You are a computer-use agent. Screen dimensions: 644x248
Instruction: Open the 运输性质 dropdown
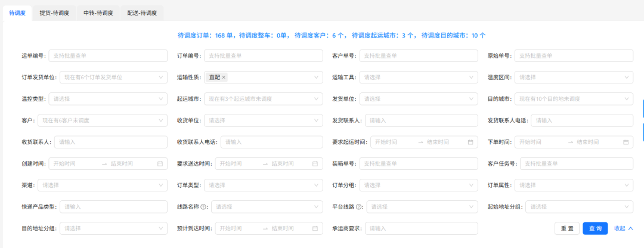point(264,77)
